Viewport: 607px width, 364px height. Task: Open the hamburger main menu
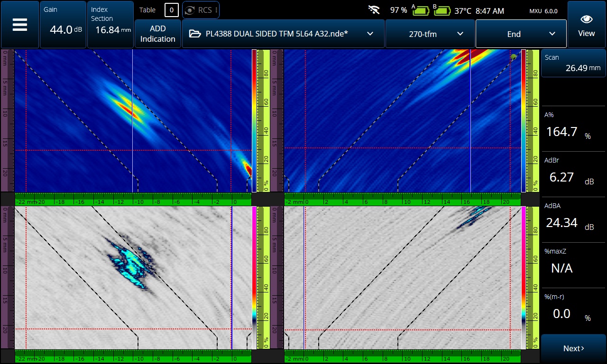[x=19, y=25]
